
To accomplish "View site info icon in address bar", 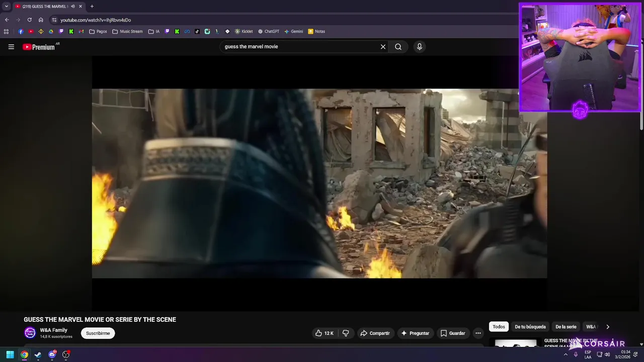I will click(54, 20).
